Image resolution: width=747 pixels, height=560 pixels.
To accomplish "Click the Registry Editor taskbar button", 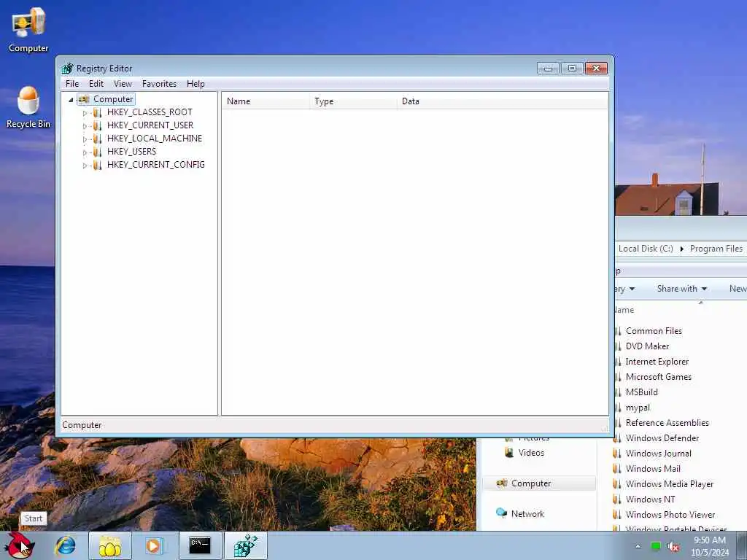I will (x=245, y=545).
